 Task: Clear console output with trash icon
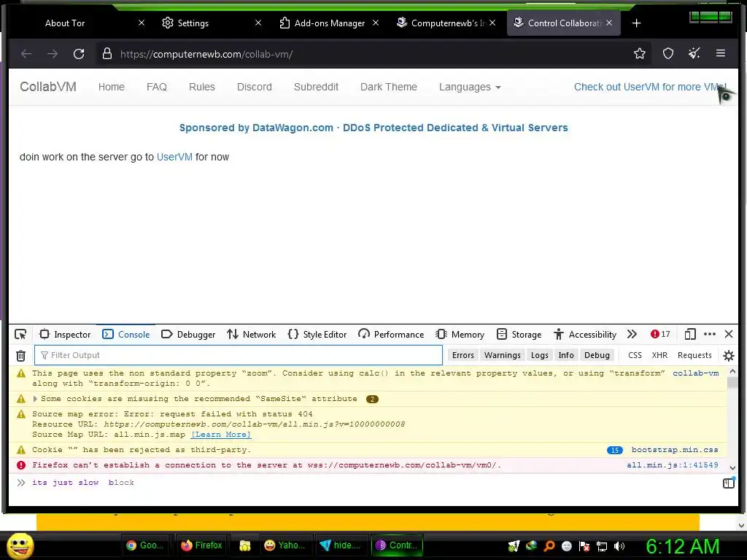(20, 355)
